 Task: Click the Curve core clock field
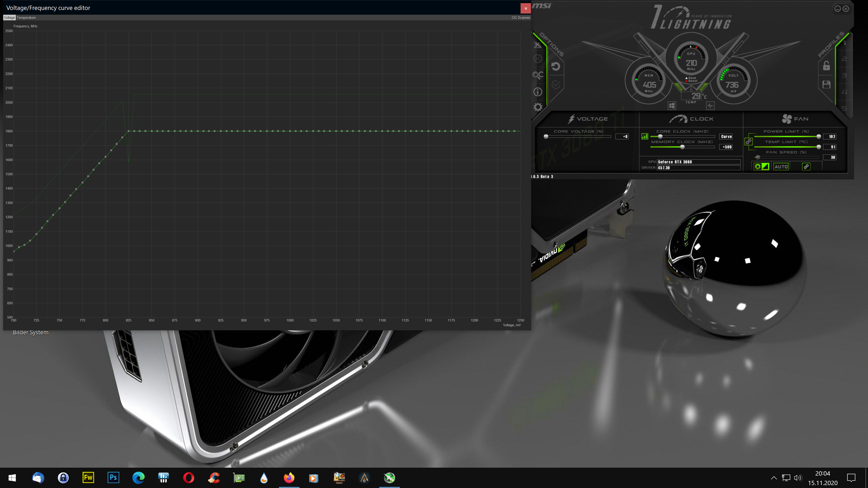pyautogui.click(x=726, y=136)
